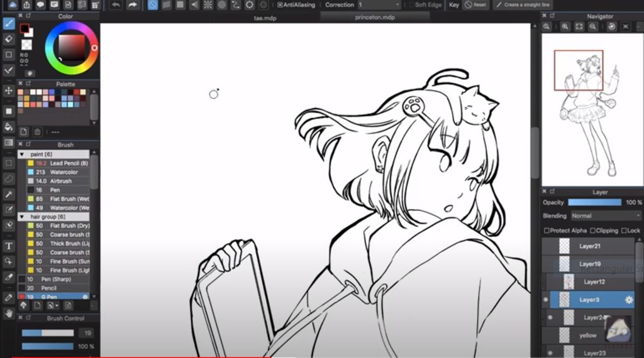Add new palette color
Viewport: 644px width, 358px height.
coord(24,132)
